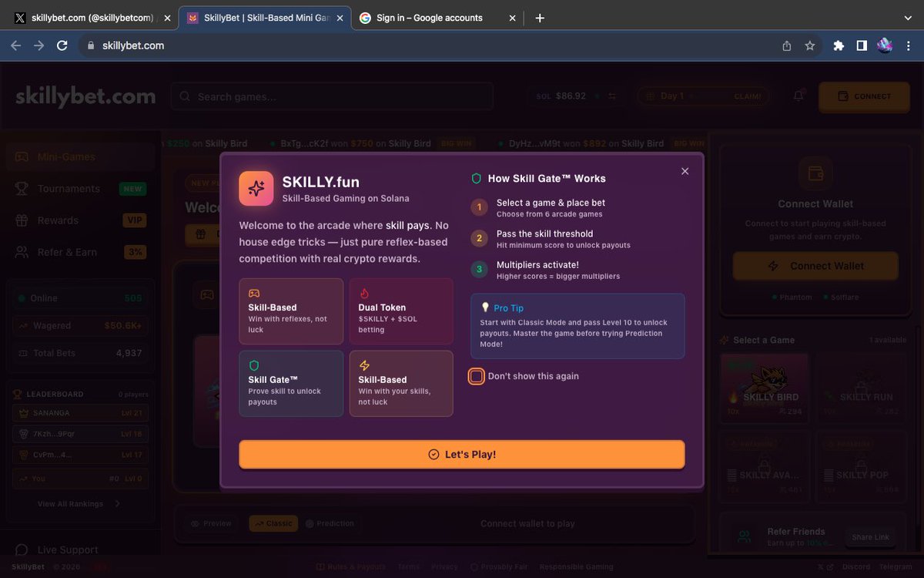Viewport: 924px width, 578px height.
Task: Click the share page icon in address bar
Action: pos(786,45)
